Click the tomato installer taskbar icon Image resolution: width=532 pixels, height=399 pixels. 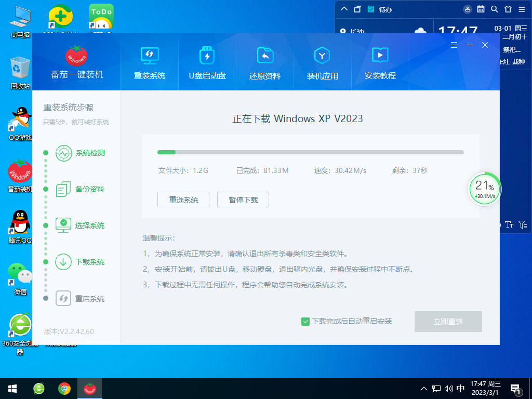[x=89, y=389]
